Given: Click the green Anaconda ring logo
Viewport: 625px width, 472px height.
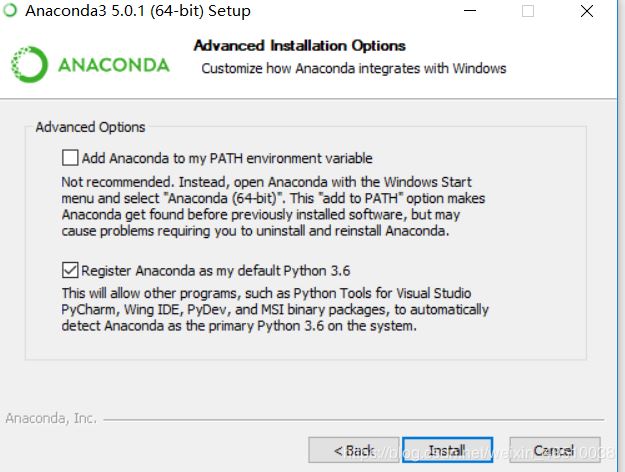Looking at the screenshot, I should 28,65.
